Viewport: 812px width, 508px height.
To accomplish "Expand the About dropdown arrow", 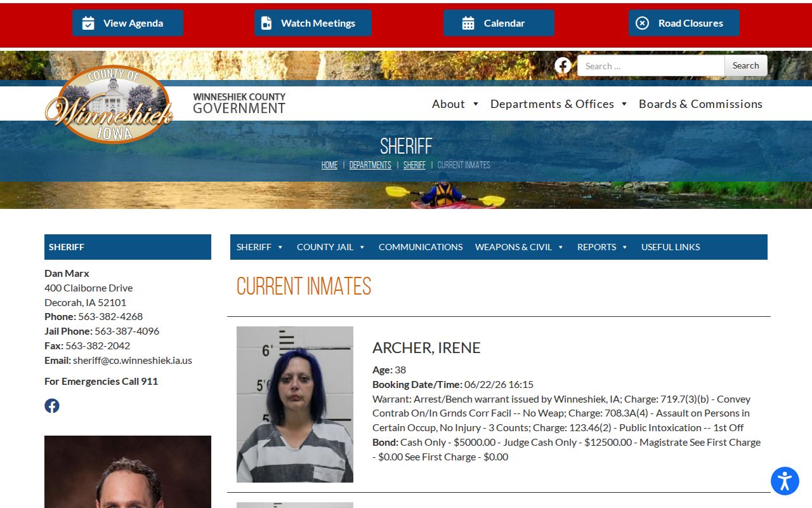I will click(475, 104).
